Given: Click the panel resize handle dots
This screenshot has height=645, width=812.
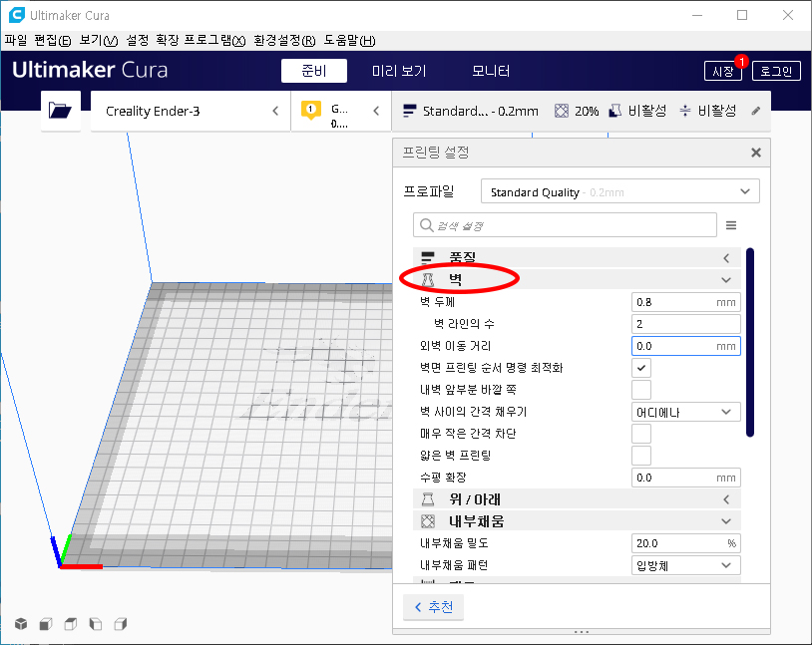Looking at the screenshot, I should (x=582, y=631).
